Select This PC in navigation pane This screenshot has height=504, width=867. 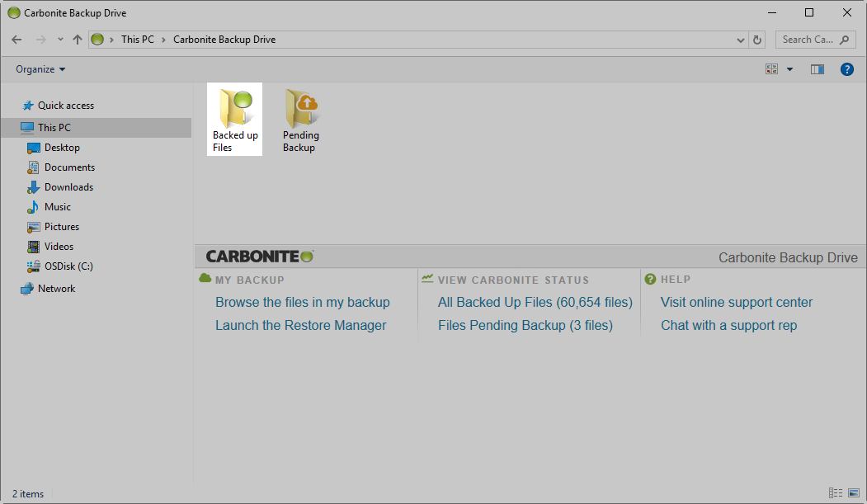pos(97,128)
